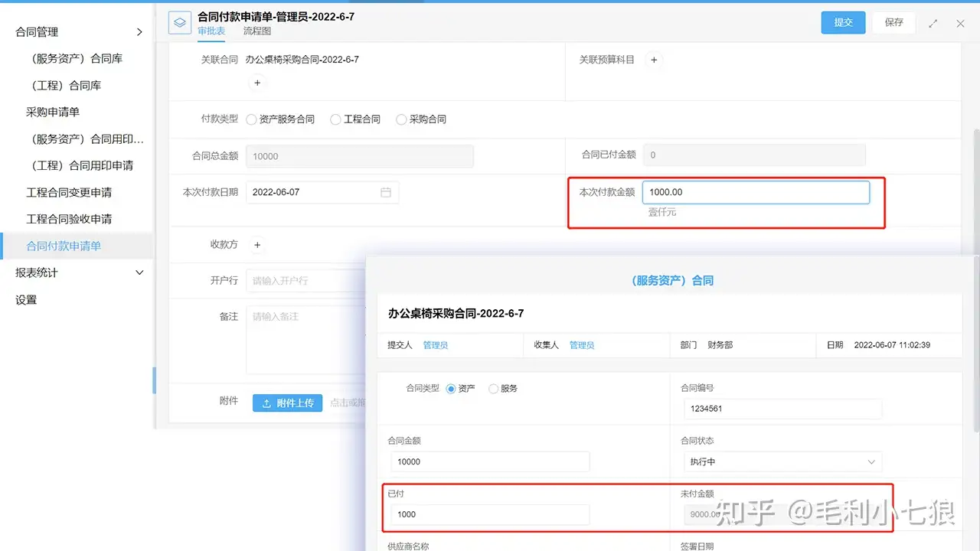The image size is (980, 551).
Task: Click the form layers icon beside the title
Action: pos(179,23)
